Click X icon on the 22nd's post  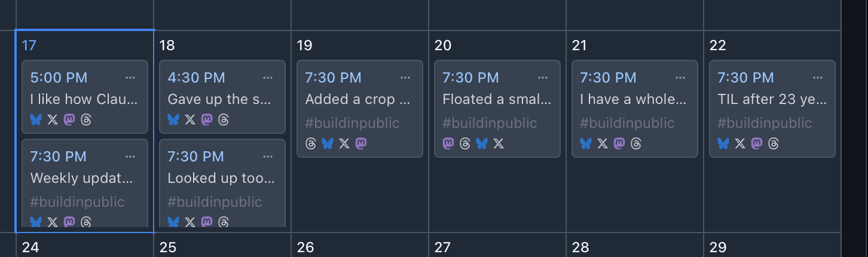coord(740,143)
